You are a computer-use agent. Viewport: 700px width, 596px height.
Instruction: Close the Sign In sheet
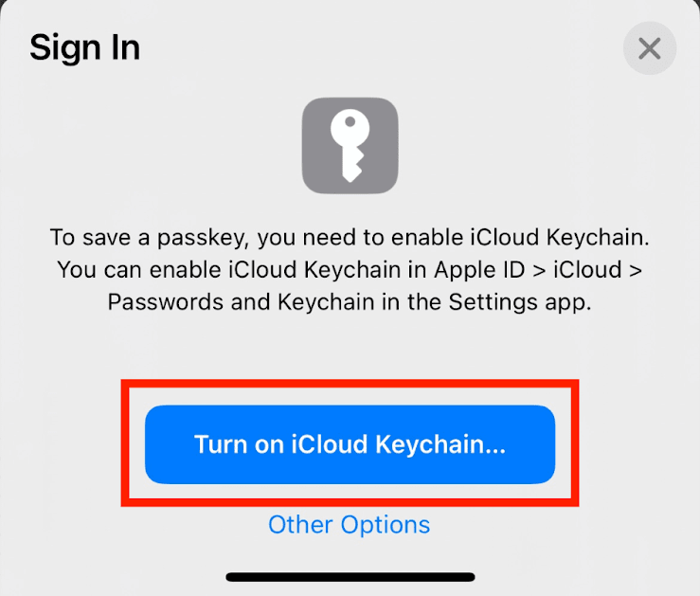tap(649, 48)
